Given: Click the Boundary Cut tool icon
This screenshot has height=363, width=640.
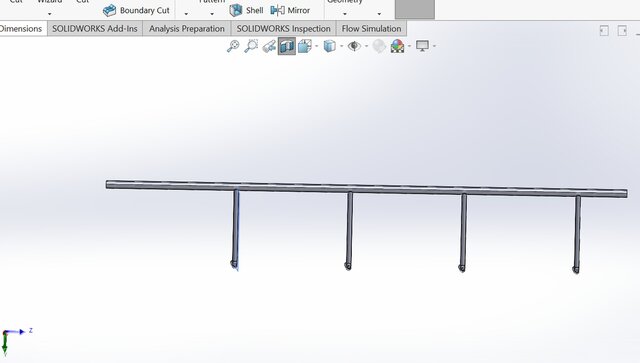Looking at the screenshot, I should (x=109, y=10).
